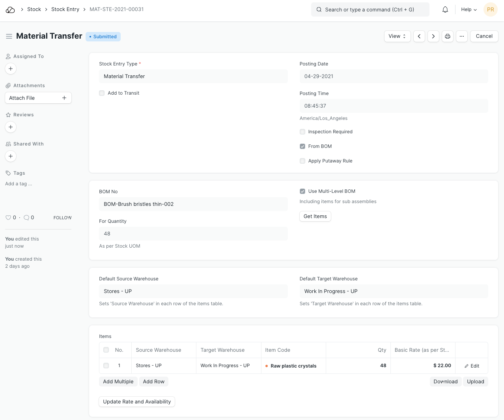Screen dimensions: 504x420
Task: Open the PR user avatar menu
Action: [490, 9]
